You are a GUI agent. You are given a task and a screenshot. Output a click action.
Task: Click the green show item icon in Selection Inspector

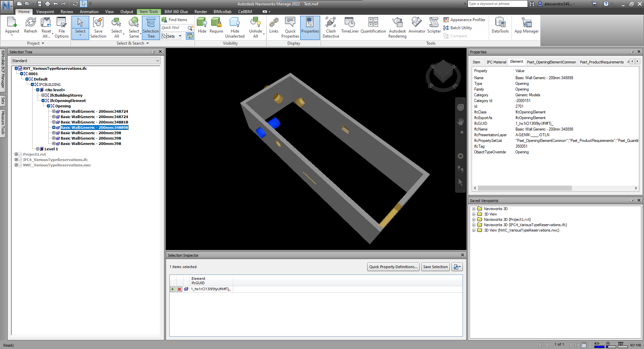[x=173, y=289]
